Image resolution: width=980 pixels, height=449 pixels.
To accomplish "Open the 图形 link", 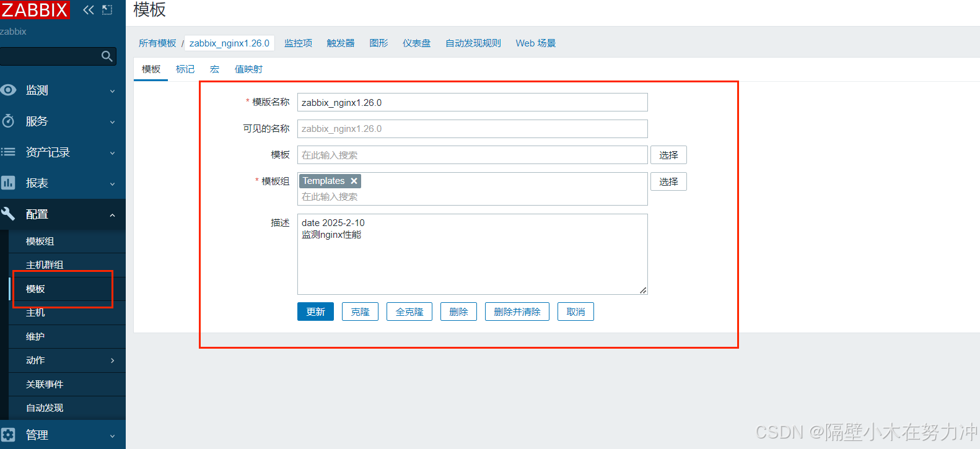I will 378,43.
